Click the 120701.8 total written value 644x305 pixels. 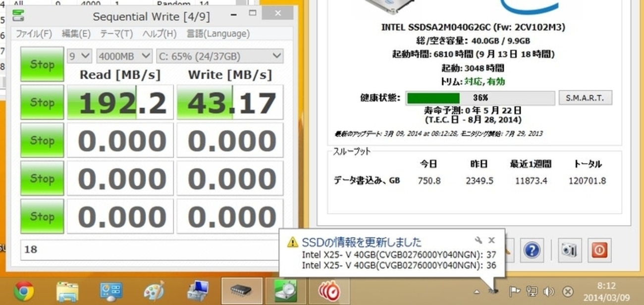588,181
